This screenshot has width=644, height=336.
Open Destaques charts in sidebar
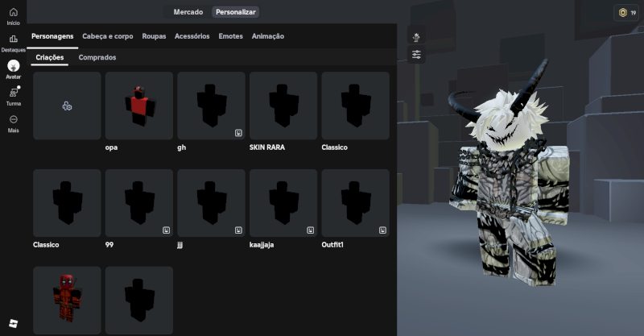click(13, 44)
